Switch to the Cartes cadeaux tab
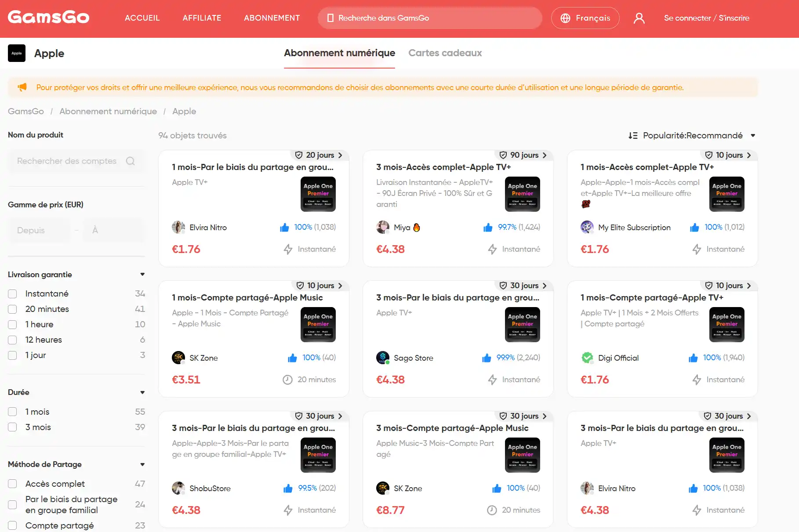Screen dimensions: 799x532 point(445,53)
